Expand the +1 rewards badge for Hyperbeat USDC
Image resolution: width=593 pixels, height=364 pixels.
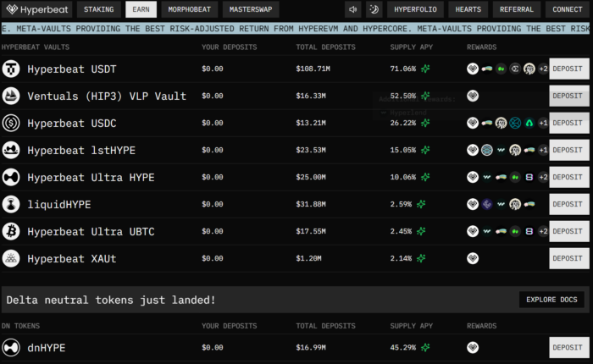pyautogui.click(x=543, y=123)
